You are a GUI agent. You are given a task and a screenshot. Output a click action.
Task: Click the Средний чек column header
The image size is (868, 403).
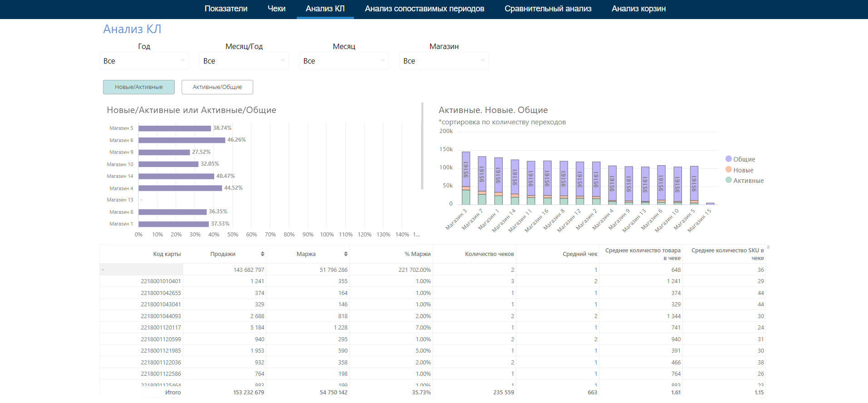coord(580,254)
